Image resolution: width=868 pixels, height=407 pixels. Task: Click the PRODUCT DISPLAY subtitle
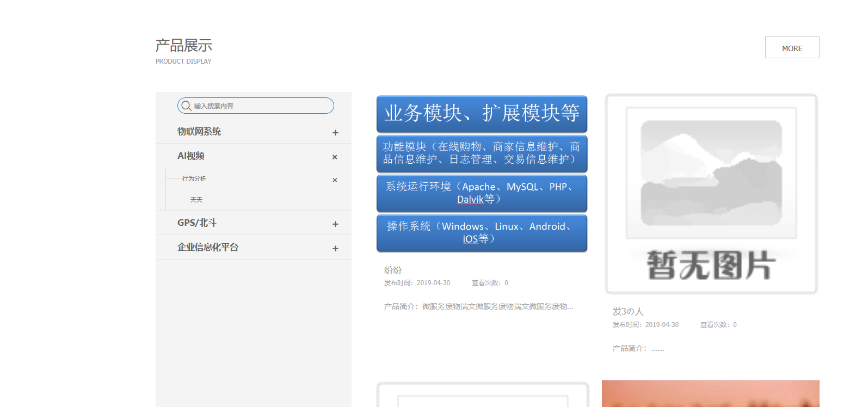pos(183,61)
